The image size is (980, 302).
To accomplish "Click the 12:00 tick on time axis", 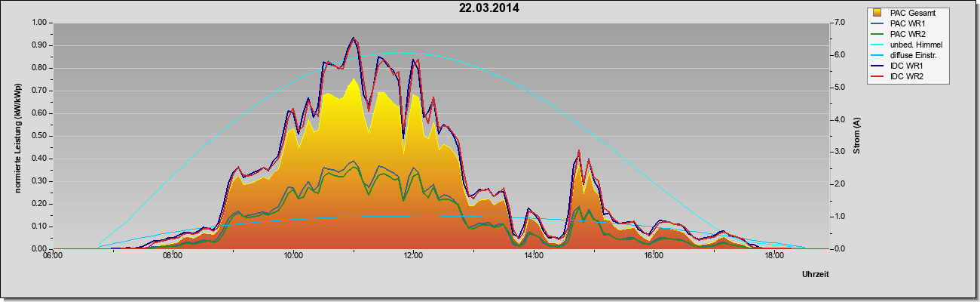I will (413, 256).
